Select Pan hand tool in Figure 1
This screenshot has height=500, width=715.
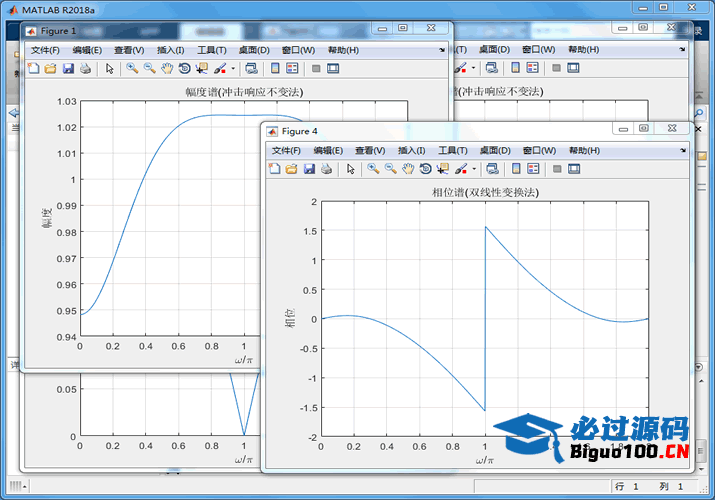[x=167, y=68]
